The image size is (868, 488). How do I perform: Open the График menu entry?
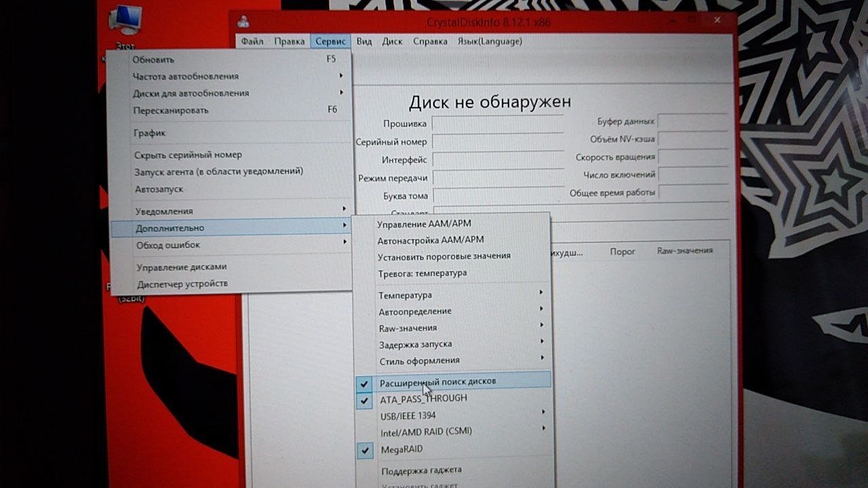coord(230,134)
